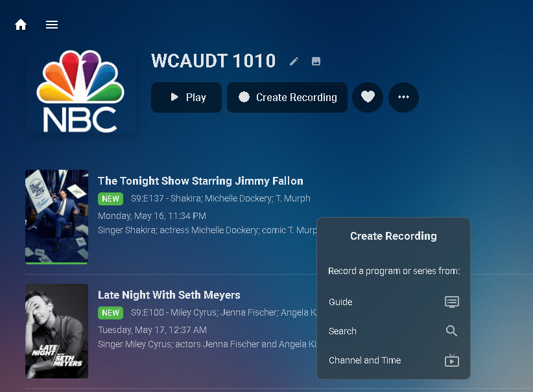This screenshot has height=392, width=533.
Task: Open Late Night Seth Meyers poster
Action: point(57,331)
